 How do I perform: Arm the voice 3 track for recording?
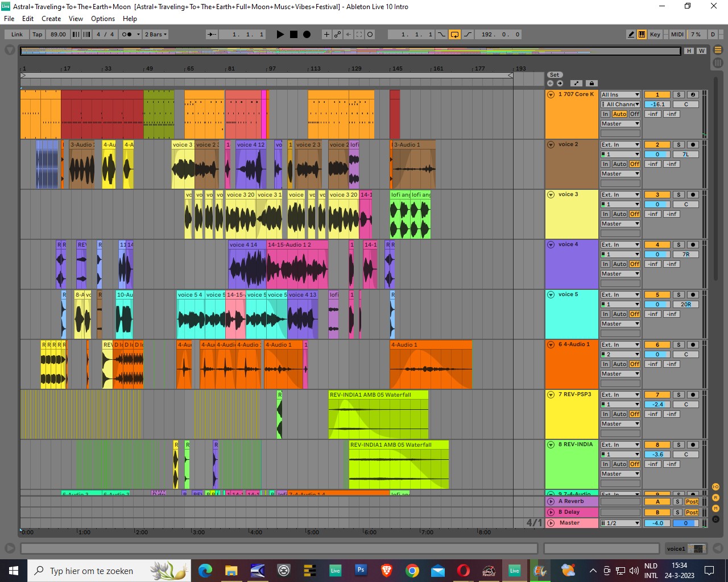(693, 195)
